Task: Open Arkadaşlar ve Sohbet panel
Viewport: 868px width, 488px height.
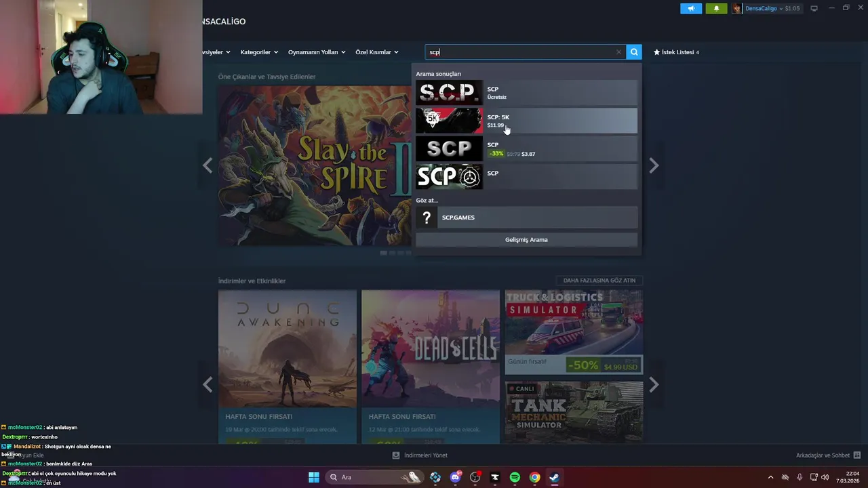Action: pyautogui.click(x=828, y=455)
